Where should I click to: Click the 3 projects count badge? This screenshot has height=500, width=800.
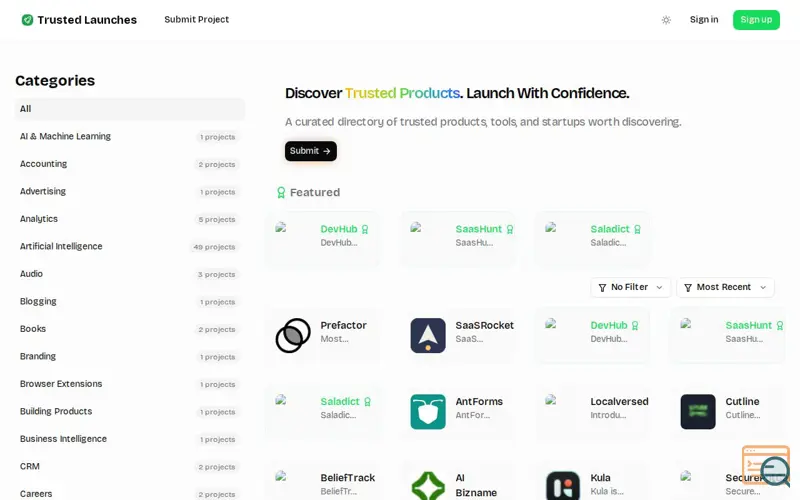(217, 274)
